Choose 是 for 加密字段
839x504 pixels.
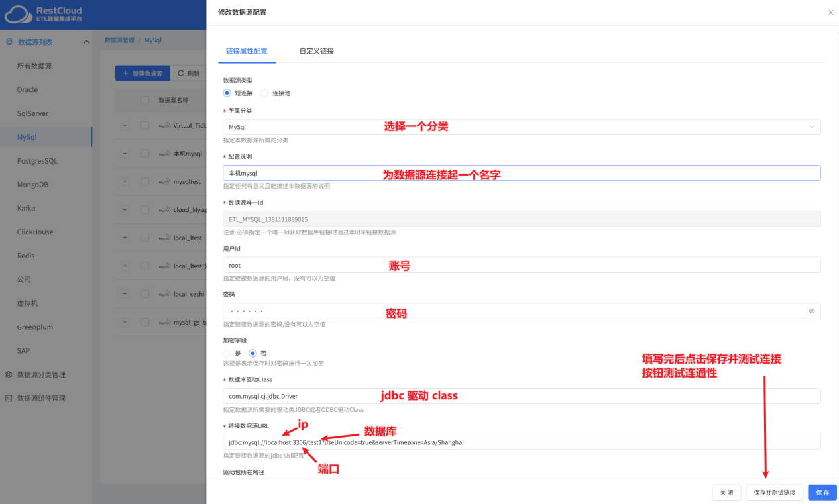227,353
